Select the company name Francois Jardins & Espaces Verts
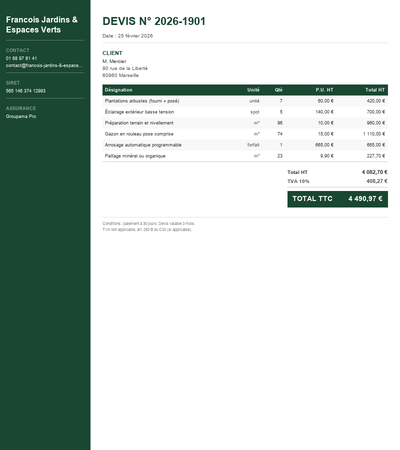 click(x=42, y=25)
